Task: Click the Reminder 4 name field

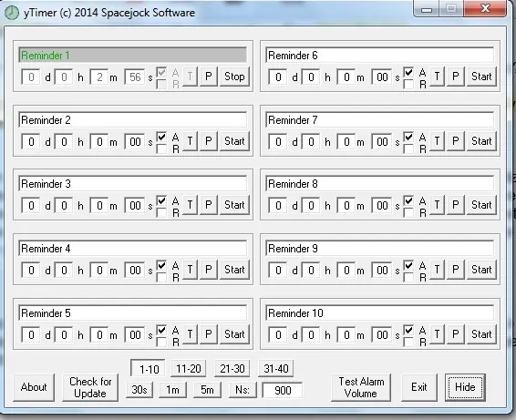Action: coord(132,249)
